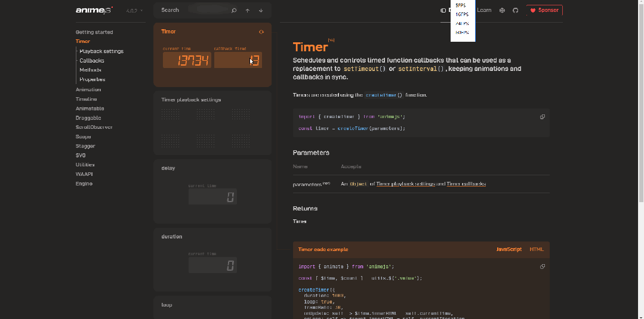
Task: Restart the Timer demo with refresh icon
Action: tap(261, 32)
